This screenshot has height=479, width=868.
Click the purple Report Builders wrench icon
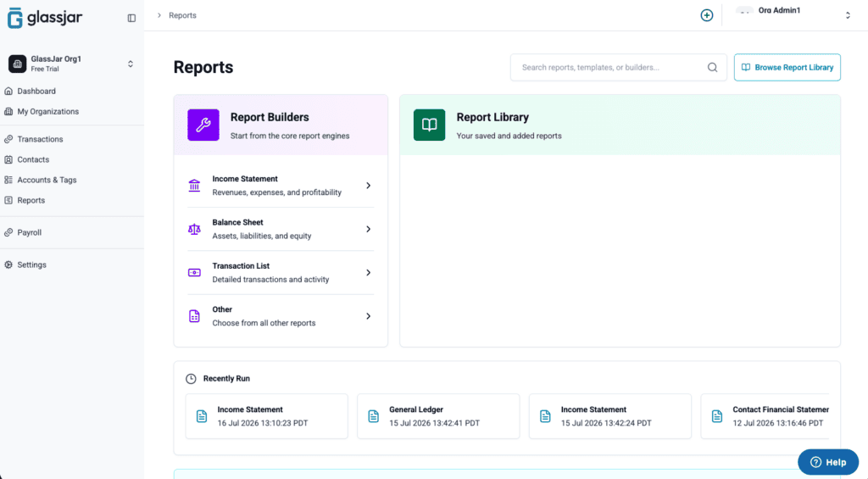(203, 125)
